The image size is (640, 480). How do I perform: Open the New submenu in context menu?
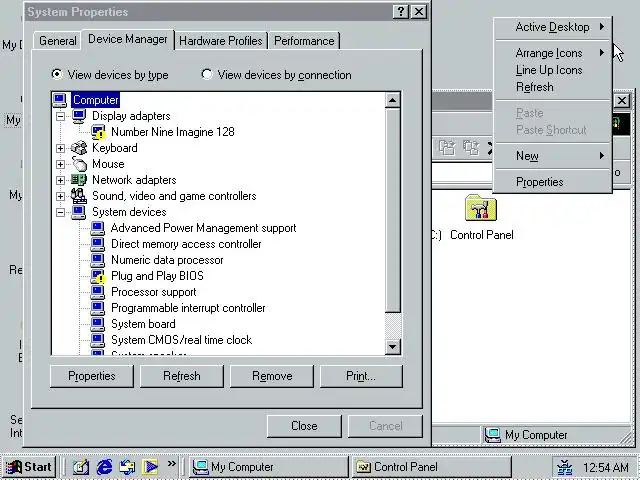[x=553, y=156]
